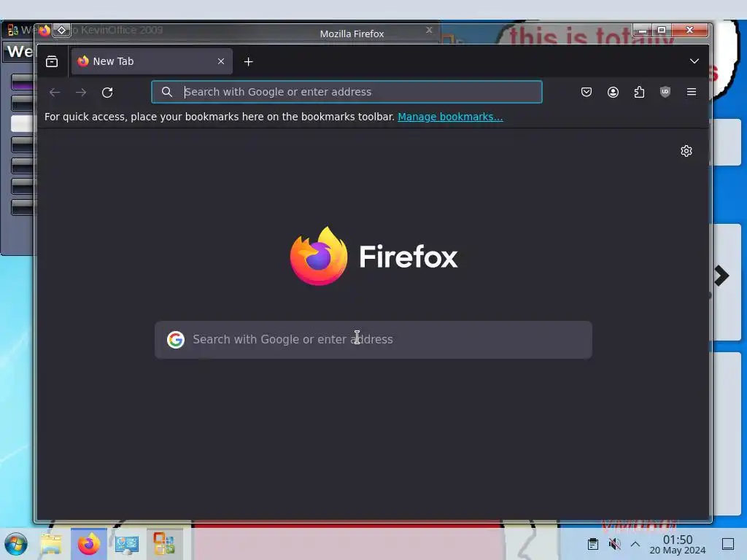Go back with the back arrow
This screenshot has height=560, width=747.
[55, 93]
